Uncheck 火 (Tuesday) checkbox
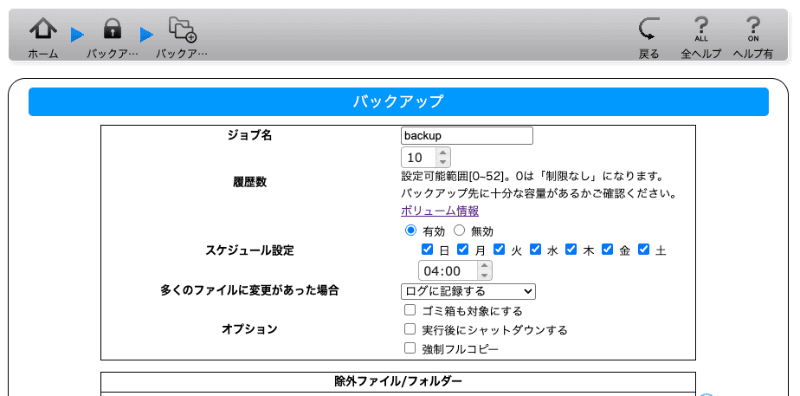The image size is (800, 396). [x=499, y=250]
